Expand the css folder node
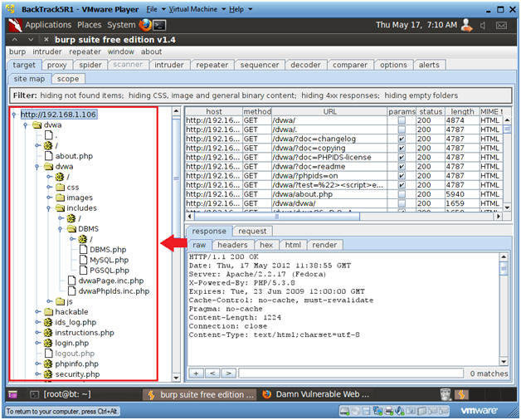Screen dimensions: 521x420 [49, 188]
